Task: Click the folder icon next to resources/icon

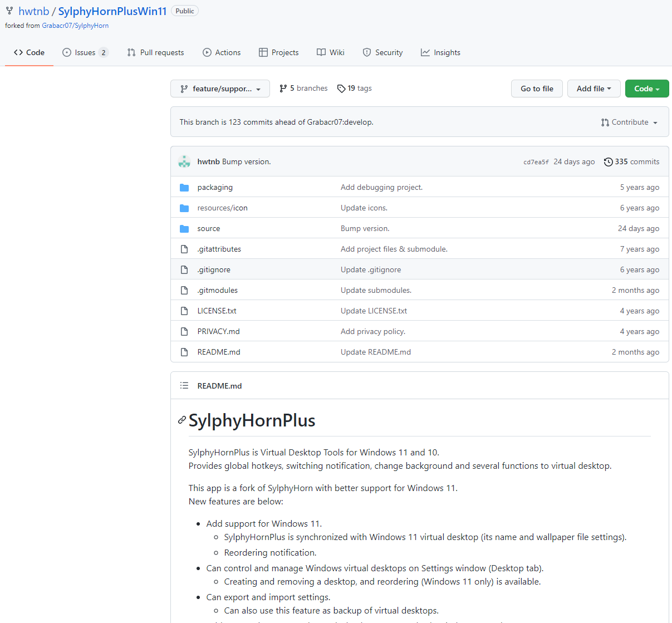Action: (184, 208)
